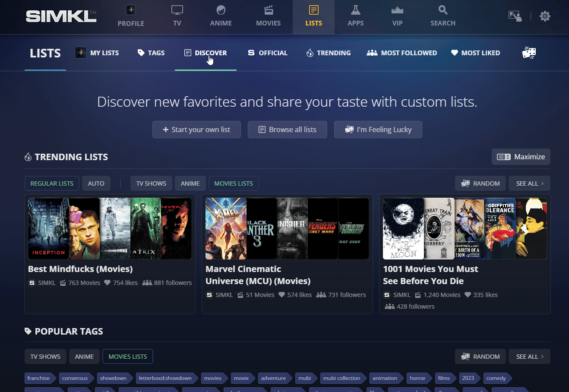Switch to the Most Followed tab
Screen dimensions: 569x392
click(401, 53)
